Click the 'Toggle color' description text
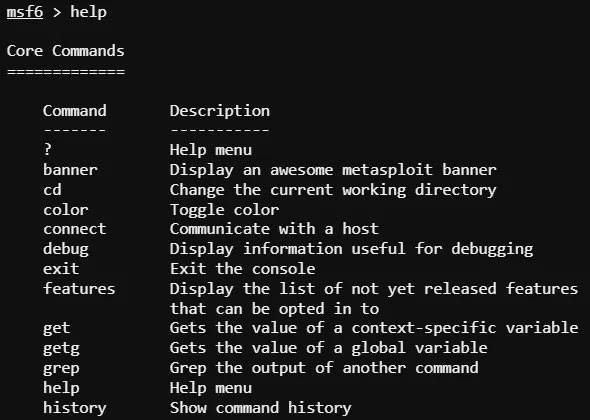This screenshot has height=420, width=590. tap(224, 210)
